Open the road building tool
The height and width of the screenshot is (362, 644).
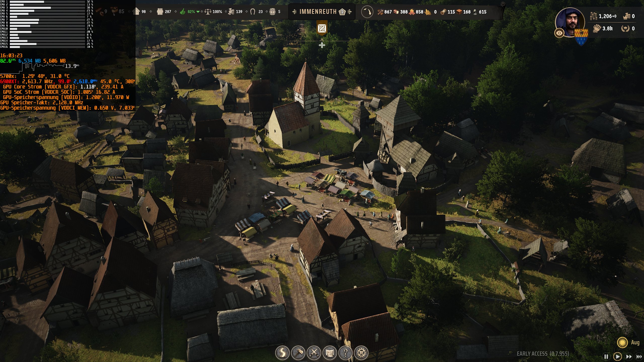pyautogui.click(x=282, y=353)
